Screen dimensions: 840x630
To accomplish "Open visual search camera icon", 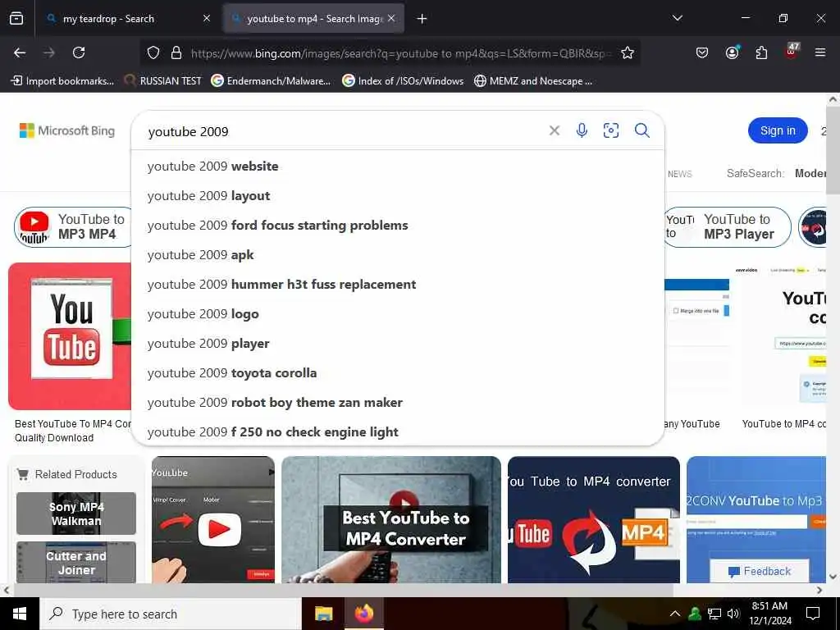I will coord(610,130).
